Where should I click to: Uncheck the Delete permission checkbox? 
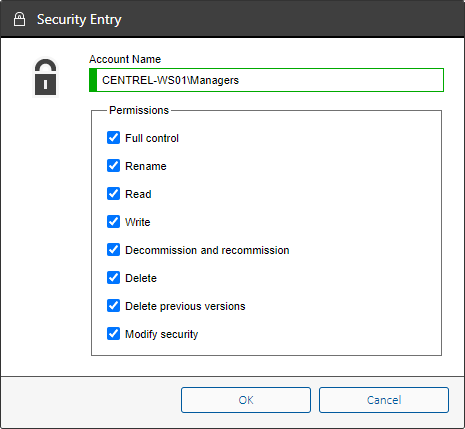point(113,278)
